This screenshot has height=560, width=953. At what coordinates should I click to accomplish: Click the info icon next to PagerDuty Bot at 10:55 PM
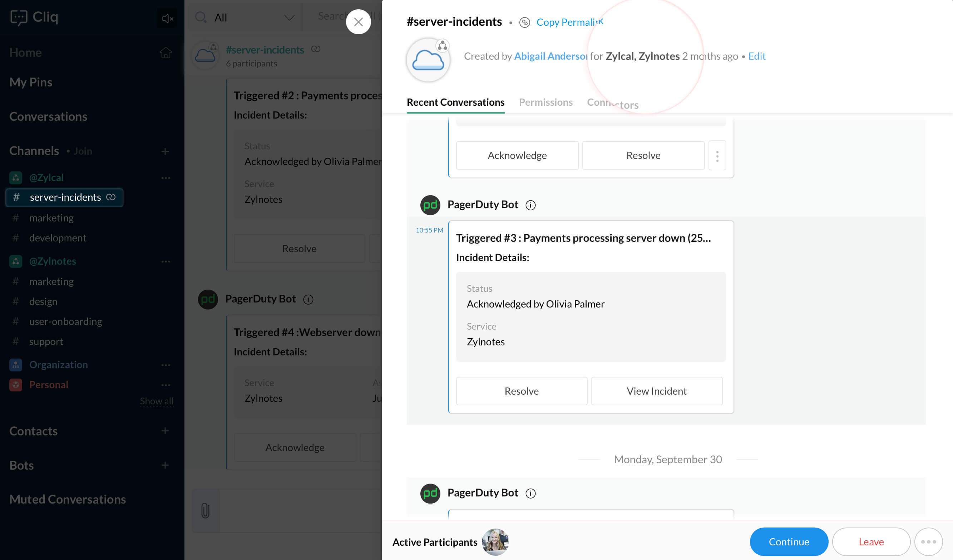pos(530,205)
